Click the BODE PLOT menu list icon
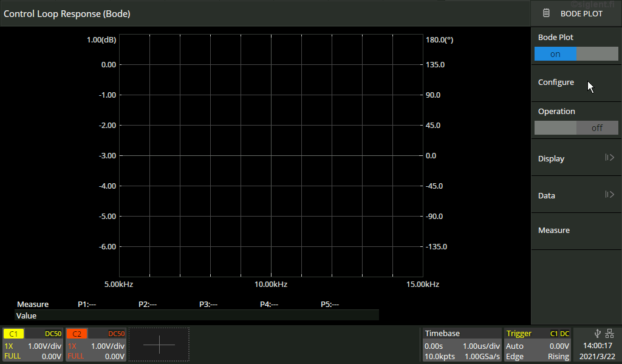 (x=546, y=13)
